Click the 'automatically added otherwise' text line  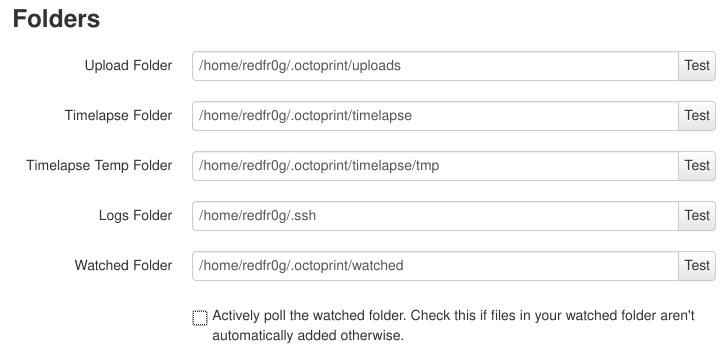[308, 335]
